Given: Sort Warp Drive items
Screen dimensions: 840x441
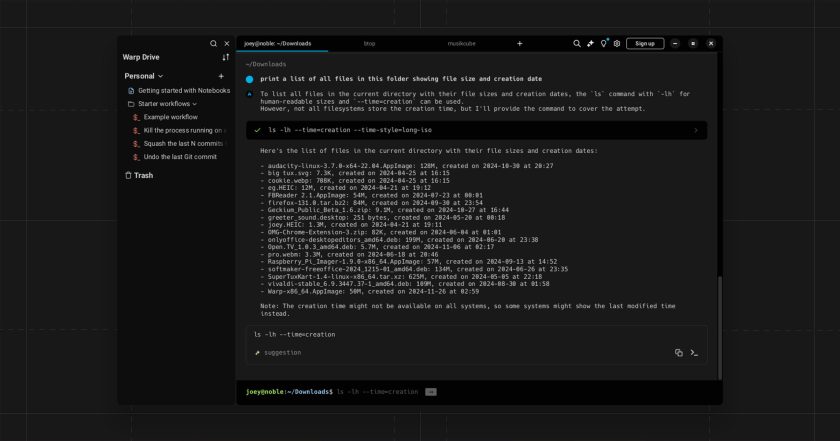Looking at the screenshot, I should pos(226,57).
